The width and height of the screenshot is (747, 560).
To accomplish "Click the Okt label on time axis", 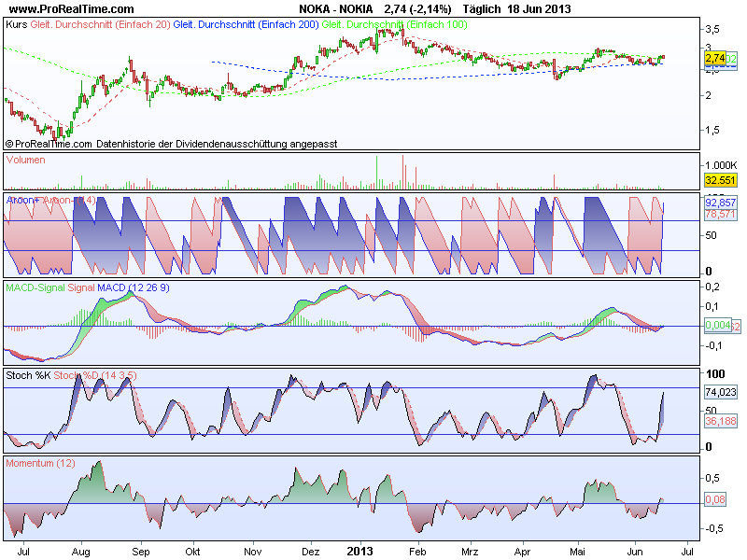I will (192, 552).
